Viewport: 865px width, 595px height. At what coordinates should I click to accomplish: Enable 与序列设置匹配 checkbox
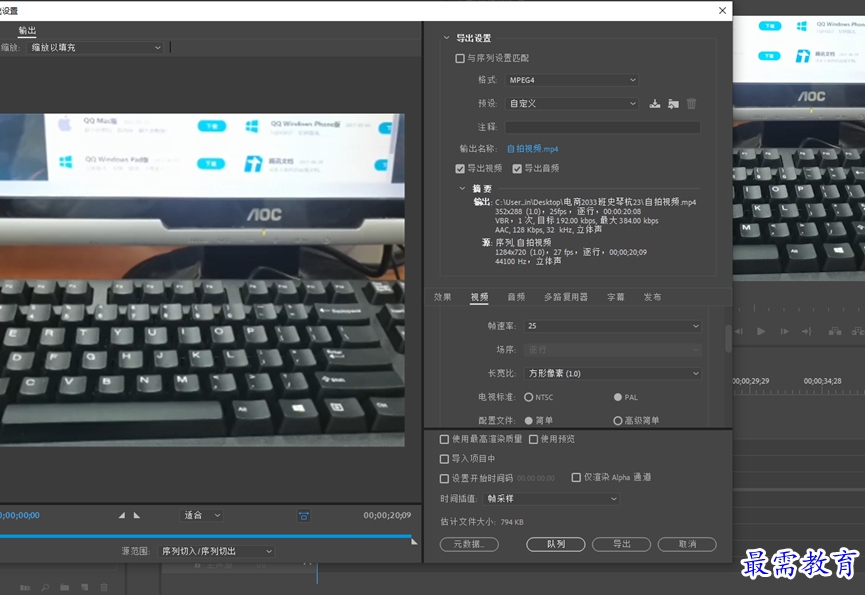click(x=460, y=58)
